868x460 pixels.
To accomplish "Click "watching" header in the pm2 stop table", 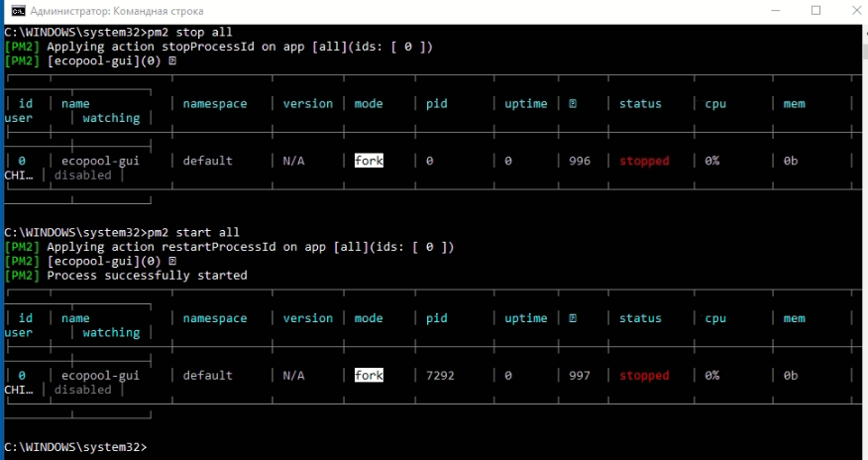I will click(111, 118).
